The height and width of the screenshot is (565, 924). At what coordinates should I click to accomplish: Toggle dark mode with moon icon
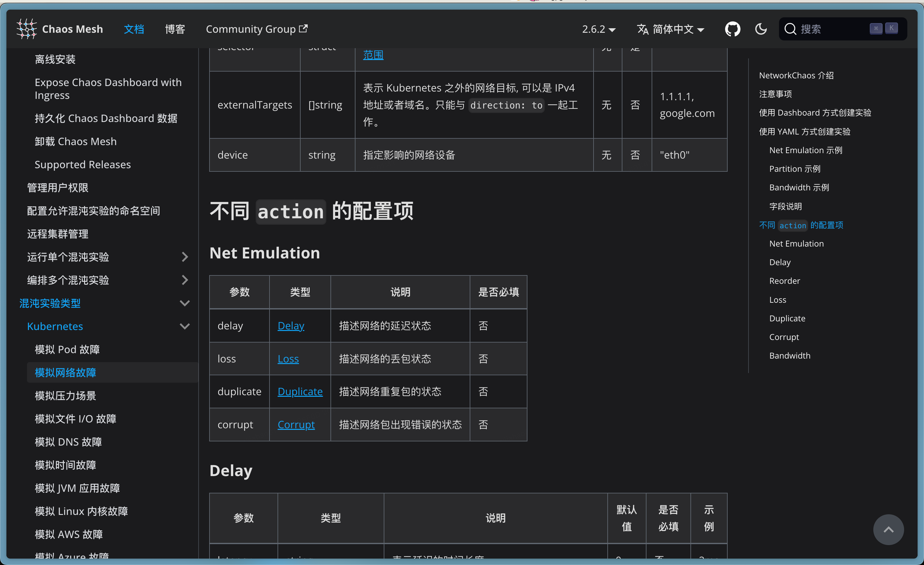pyautogui.click(x=760, y=29)
